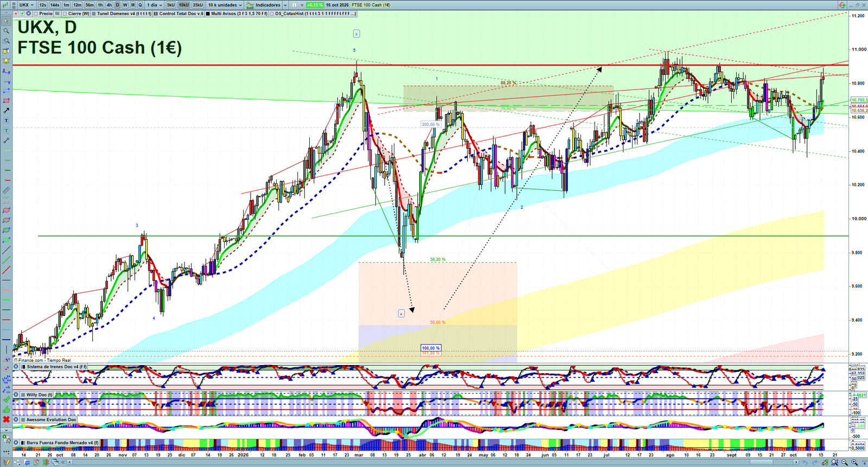This screenshot has height=467, width=868.
Task: Close the Sistema de trenes Doc panel
Action: [x=16, y=367]
